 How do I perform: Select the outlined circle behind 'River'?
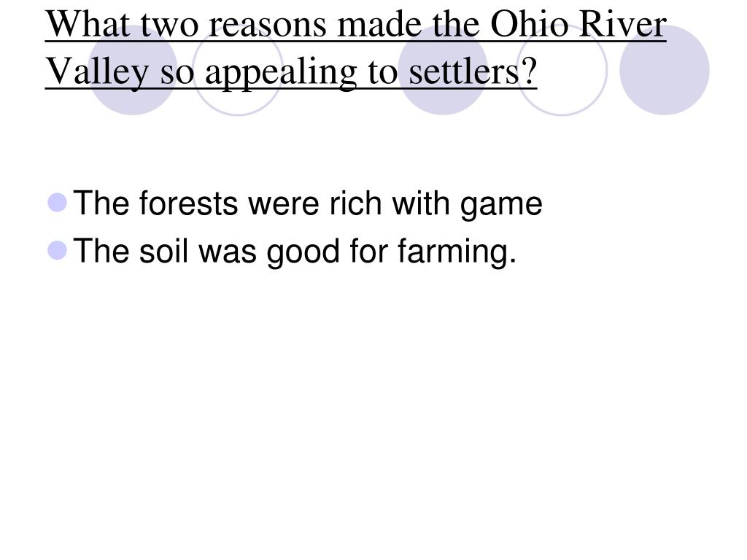tap(562, 70)
